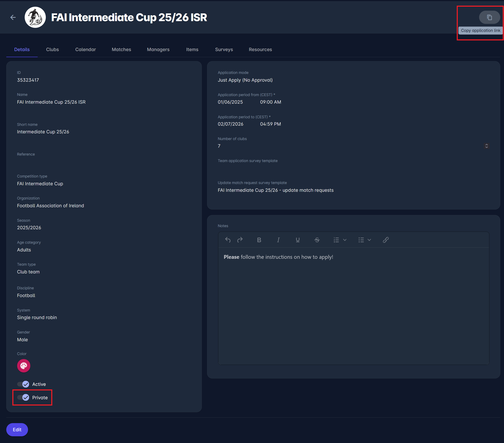Apply bold formatting in Notes
The height and width of the screenshot is (443, 504).
coord(259,240)
